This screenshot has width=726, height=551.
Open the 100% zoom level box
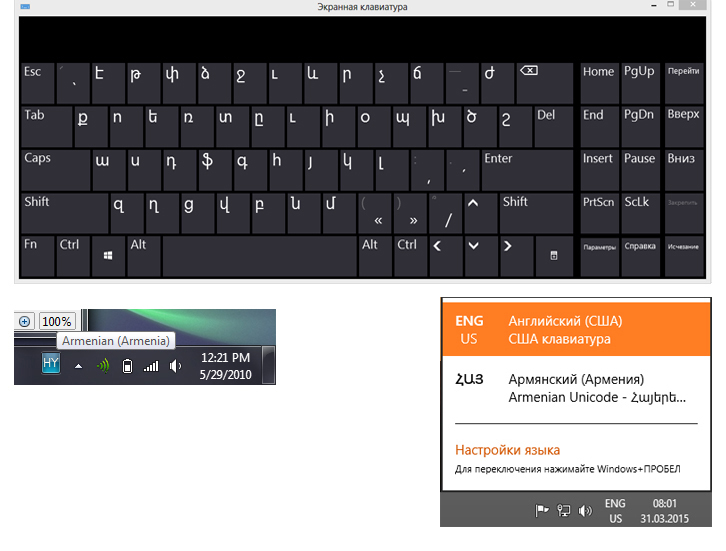tap(56, 321)
